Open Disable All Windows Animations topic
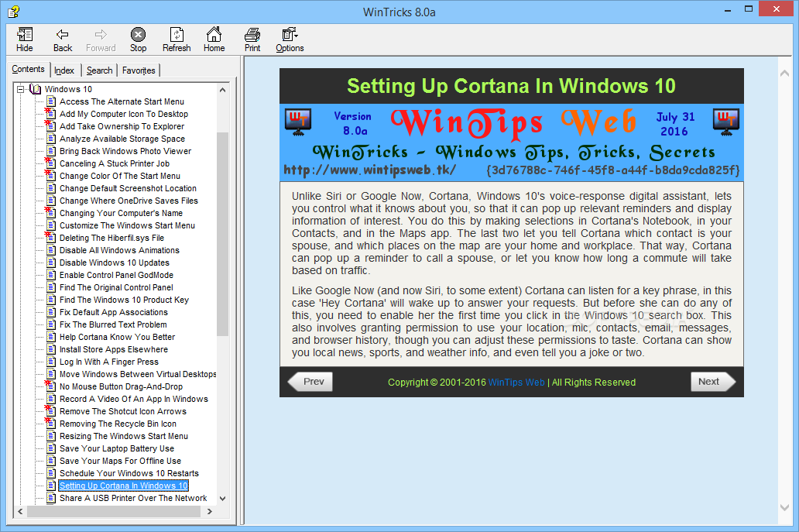799x532 pixels. click(x=119, y=250)
